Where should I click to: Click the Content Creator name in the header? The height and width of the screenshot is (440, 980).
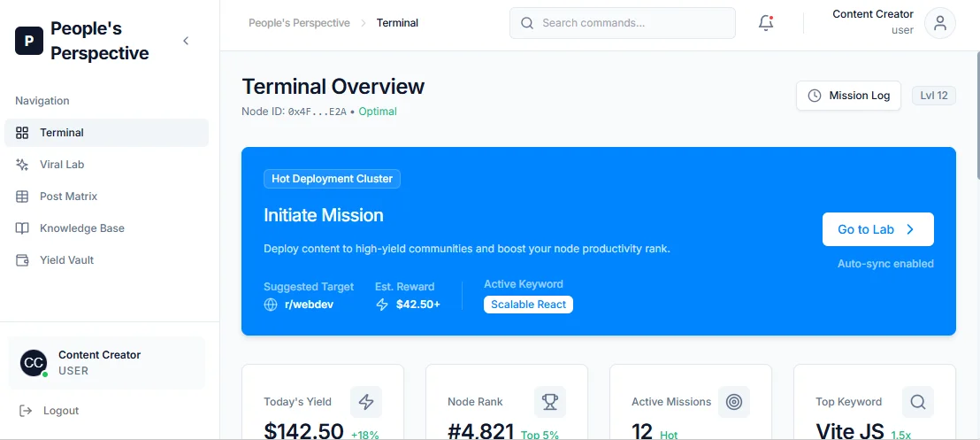[872, 14]
